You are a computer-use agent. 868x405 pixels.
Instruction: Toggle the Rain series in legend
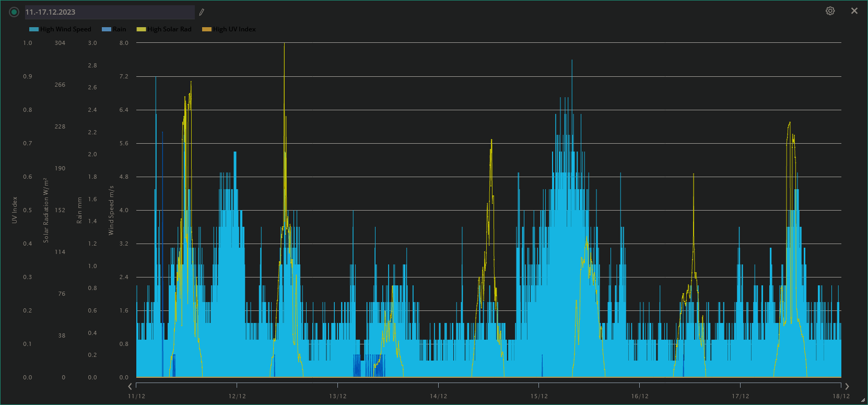pyautogui.click(x=119, y=29)
